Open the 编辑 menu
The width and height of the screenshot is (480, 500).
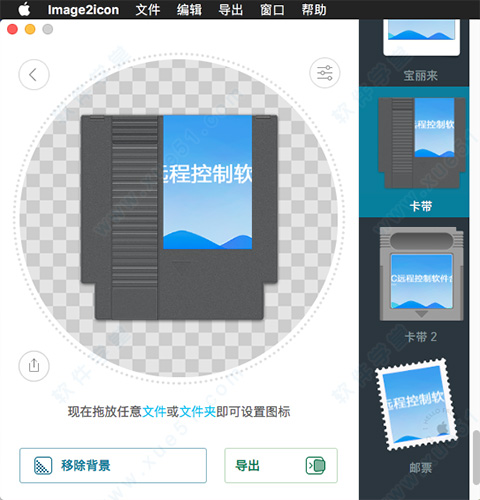coord(189,9)
